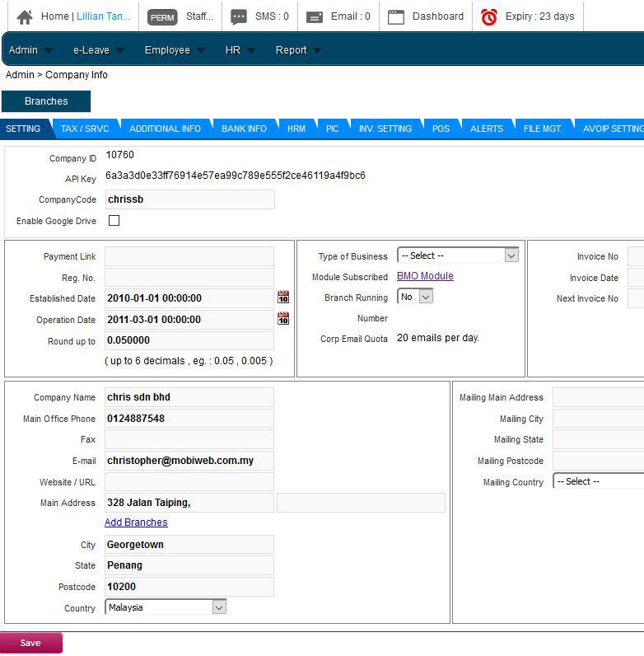Expand the HR menu
Screen dimensions: 644x656
pos(240,50)
